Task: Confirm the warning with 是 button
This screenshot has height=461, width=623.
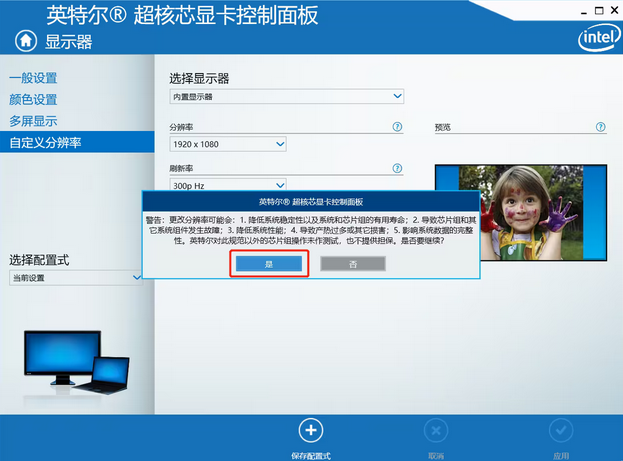Action: click(x=269, y=264)
